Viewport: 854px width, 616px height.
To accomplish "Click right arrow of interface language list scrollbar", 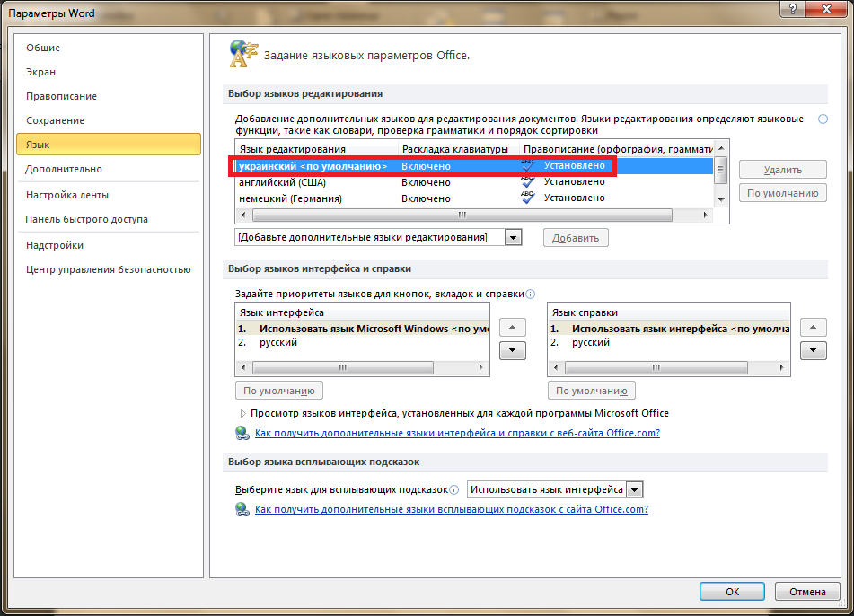I will pos(481,367).
